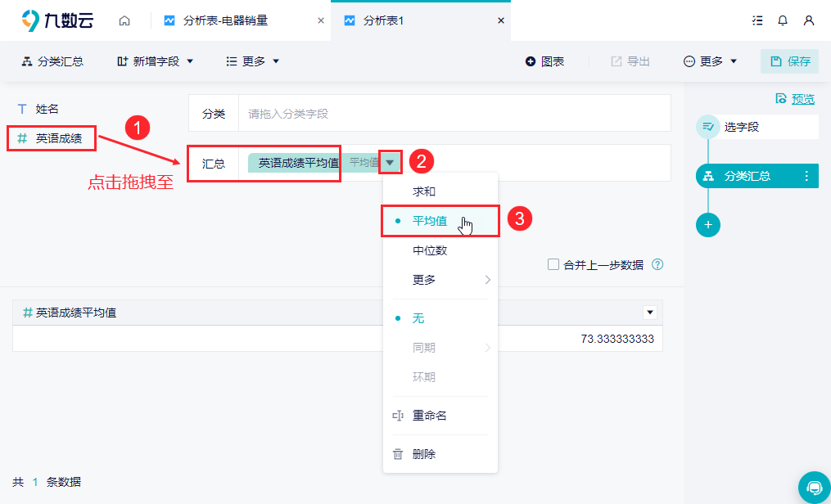Enable the 合并上一步数据 checkbox
The width and height of the screenshot is (831, 504).
553,264
